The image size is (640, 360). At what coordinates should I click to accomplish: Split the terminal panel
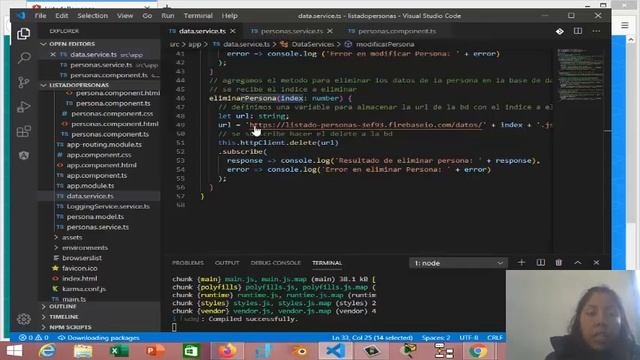click(540, 262)
